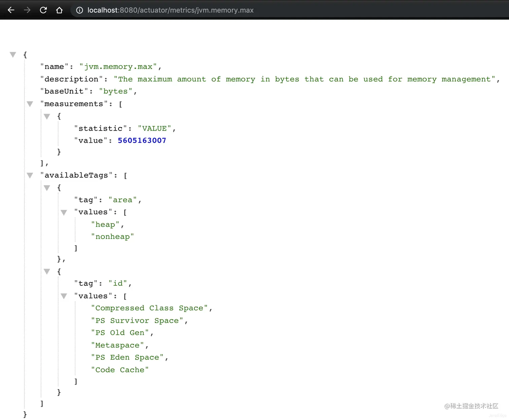Click the "jvm.memory.max" name value
The height and width of the screenshot is (420, 509).
pos(118,67)
